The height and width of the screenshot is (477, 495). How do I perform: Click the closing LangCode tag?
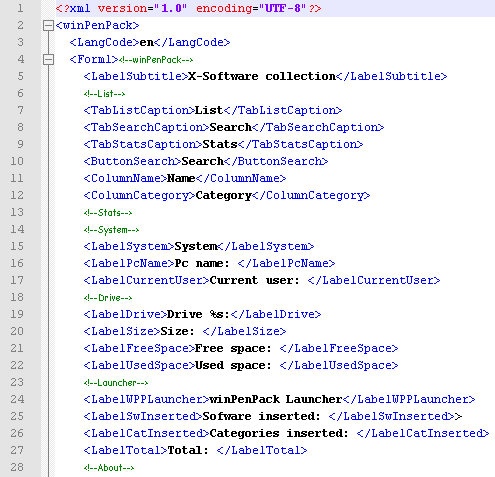pyautogui.click(x=192, y=42)
